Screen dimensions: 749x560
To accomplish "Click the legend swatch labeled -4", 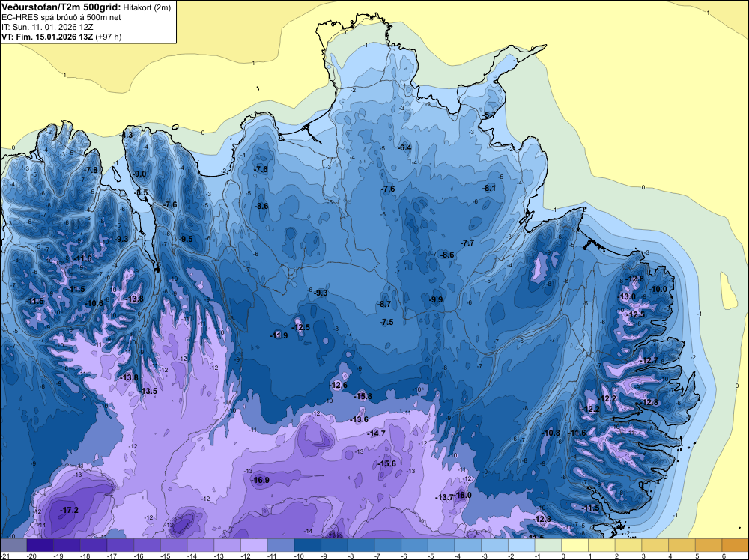I will (x=468, y=545).
